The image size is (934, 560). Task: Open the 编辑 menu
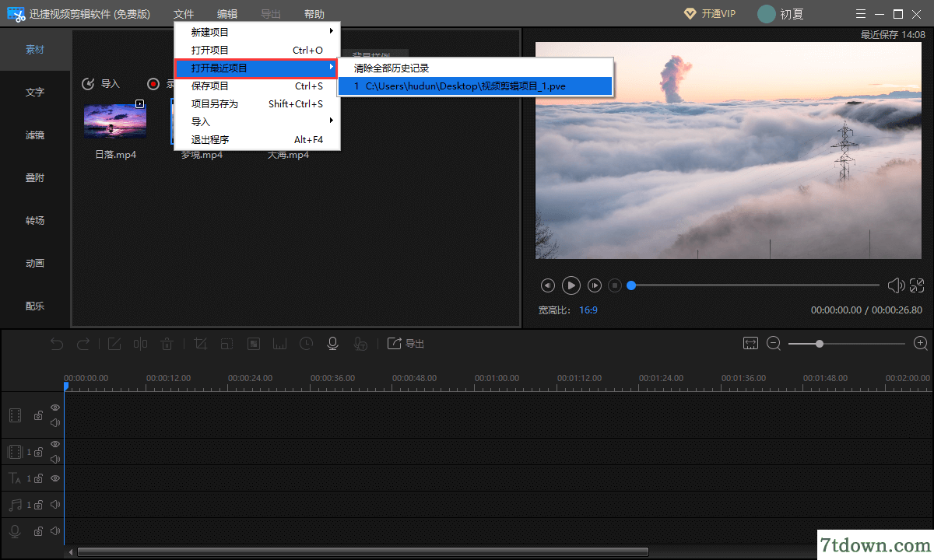coord(227,14)
